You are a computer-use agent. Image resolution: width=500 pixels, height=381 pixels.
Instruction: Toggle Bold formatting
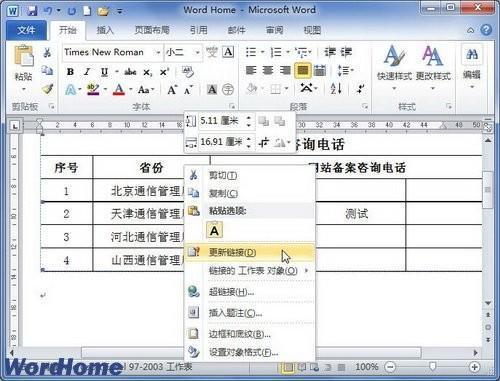click(70, 72)
